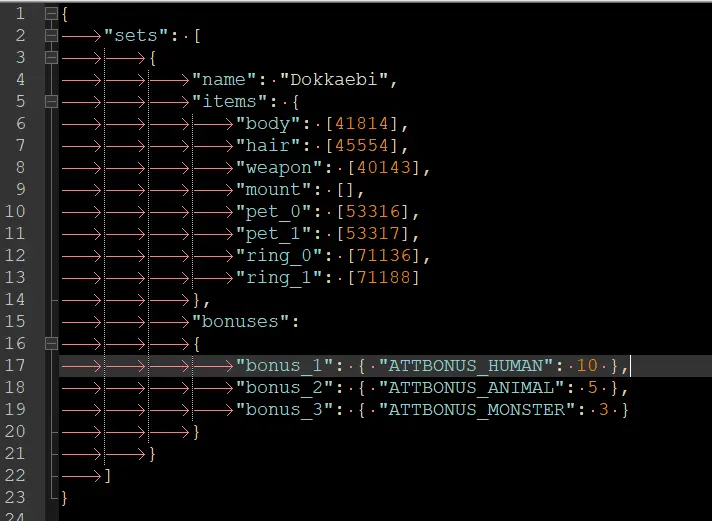Collapse the "sets" array fold on line 2

[51, 35]
